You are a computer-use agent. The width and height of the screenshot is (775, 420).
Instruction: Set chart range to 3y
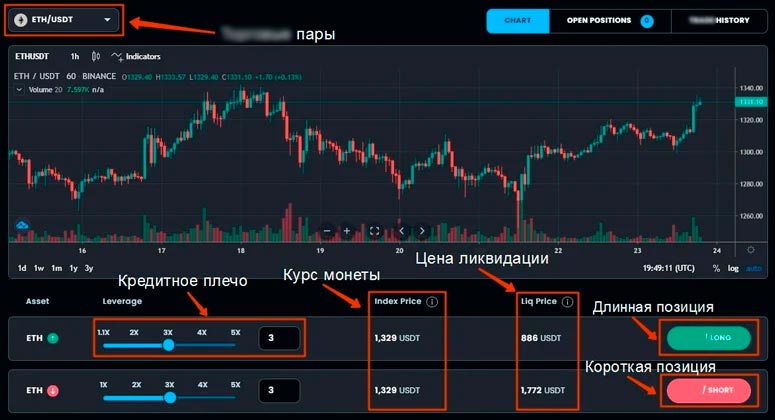click(89, 268)
